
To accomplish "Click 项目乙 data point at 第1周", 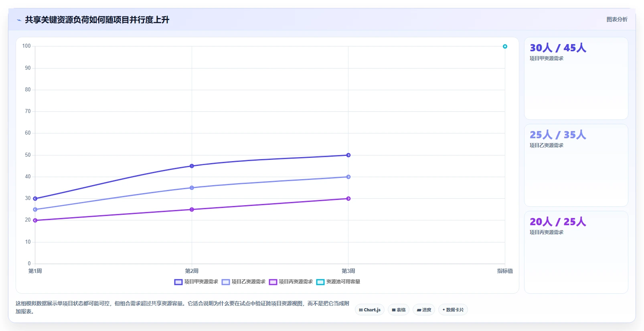I will tap(35, 210).
